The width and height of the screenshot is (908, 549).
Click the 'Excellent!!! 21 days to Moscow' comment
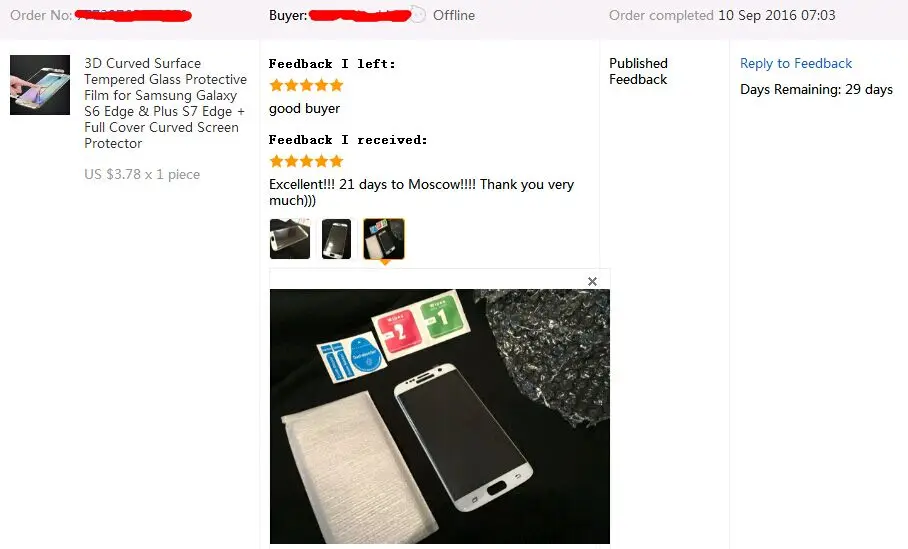tap(422, 192)
